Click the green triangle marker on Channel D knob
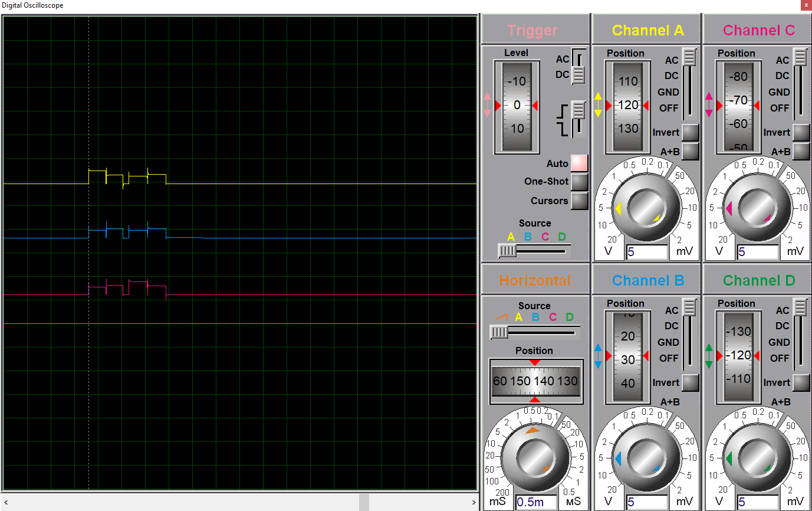The image size is (812, 511). point(729,458)
